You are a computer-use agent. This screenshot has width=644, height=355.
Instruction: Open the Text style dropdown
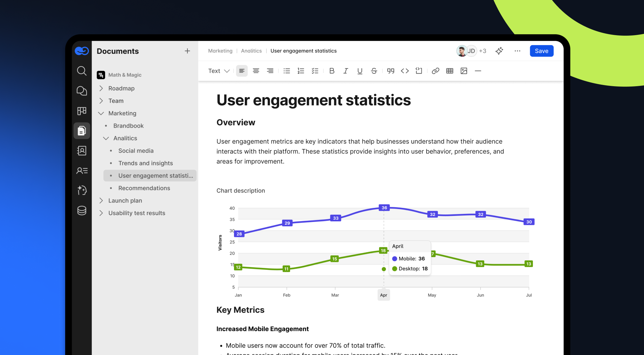click(219, 71)
